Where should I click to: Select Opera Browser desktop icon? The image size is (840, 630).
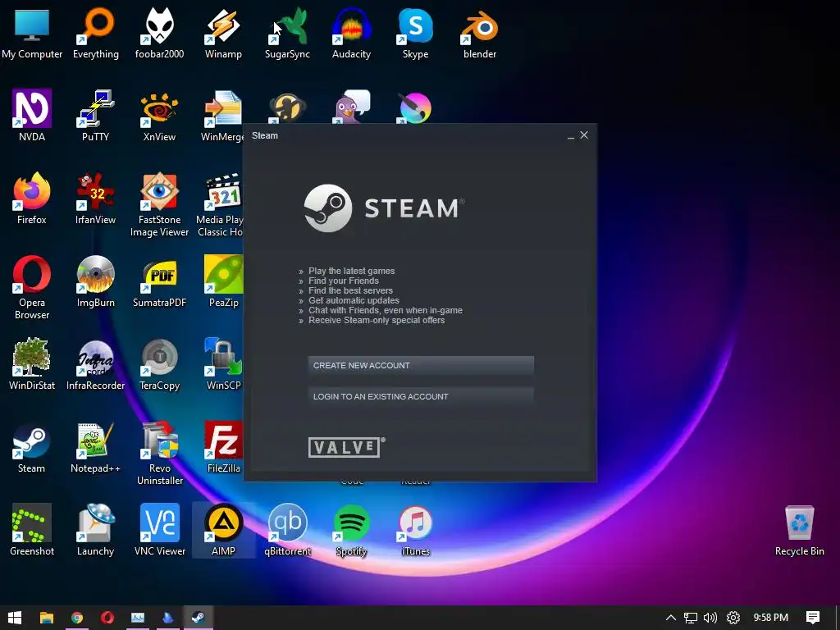coord(32,288)
